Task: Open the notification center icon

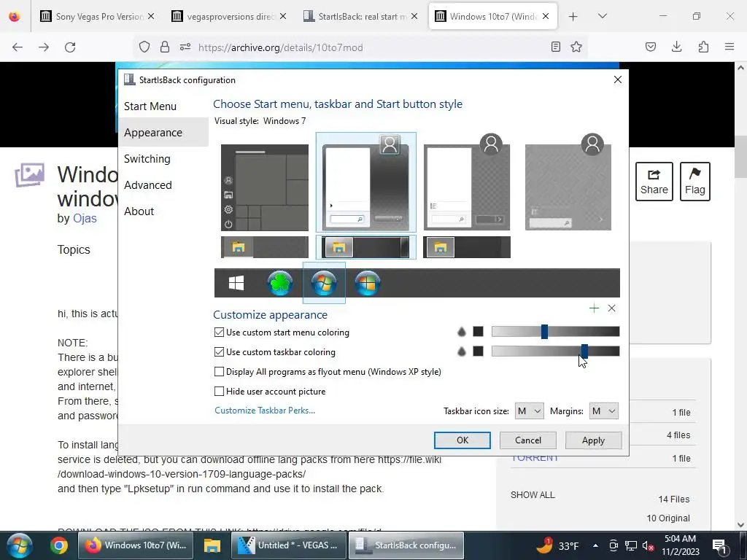Action: pos(719,545)
